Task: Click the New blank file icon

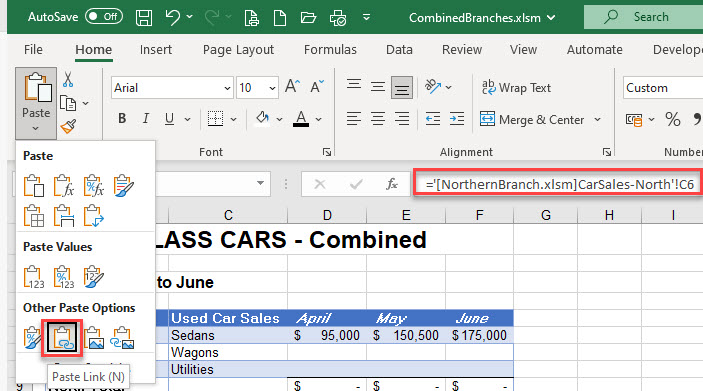Action: [x=280, y=18]
